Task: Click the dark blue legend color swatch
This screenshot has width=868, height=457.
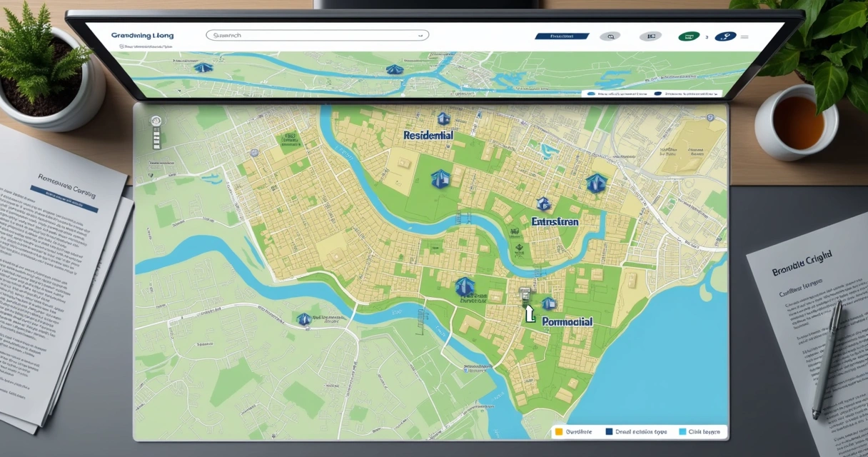Action: pos(609,431)
